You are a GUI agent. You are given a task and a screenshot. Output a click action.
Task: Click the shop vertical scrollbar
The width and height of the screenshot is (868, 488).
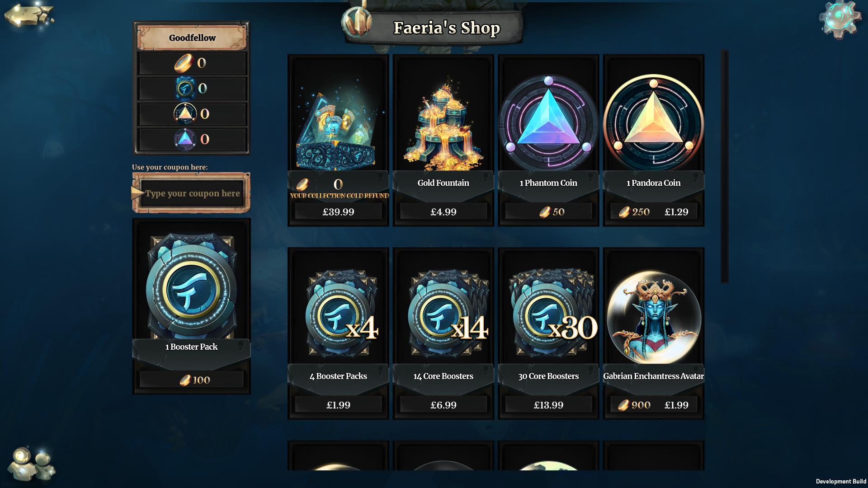[x=724, y=167]
